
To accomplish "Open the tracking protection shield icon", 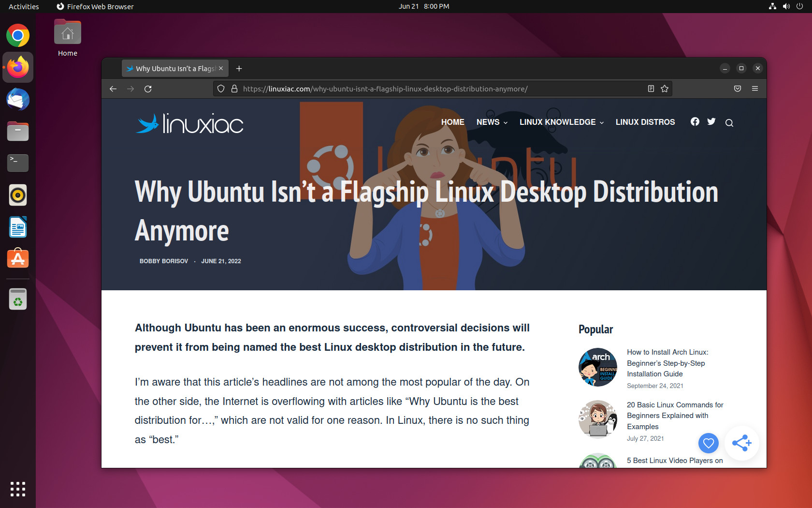I will pos(221,89).
